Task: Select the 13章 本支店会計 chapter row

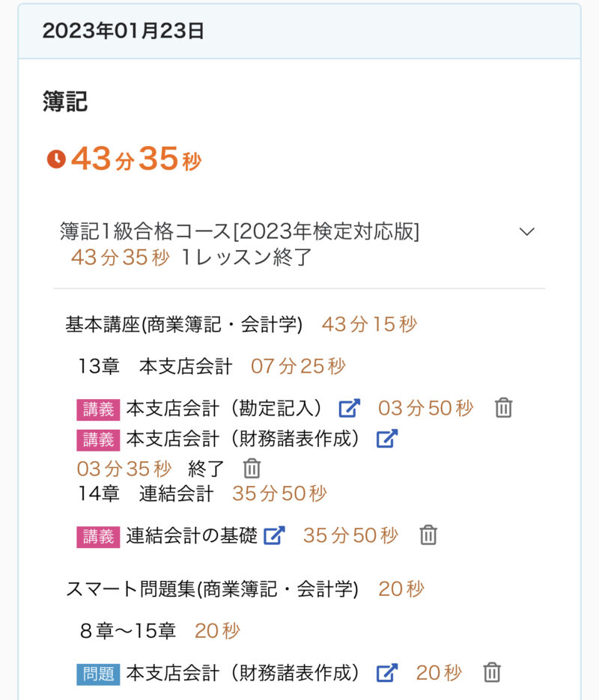Action: (156, 366)
